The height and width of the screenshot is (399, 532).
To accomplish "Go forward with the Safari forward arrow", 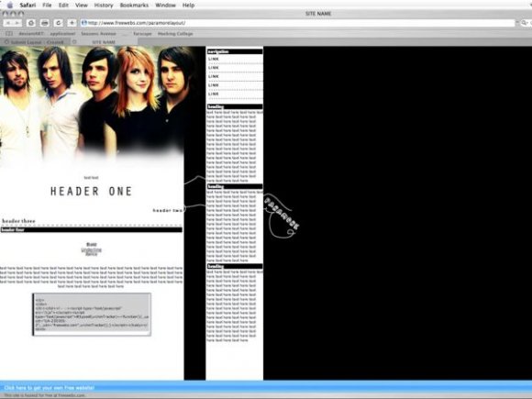I will click(x=17, y=23).
